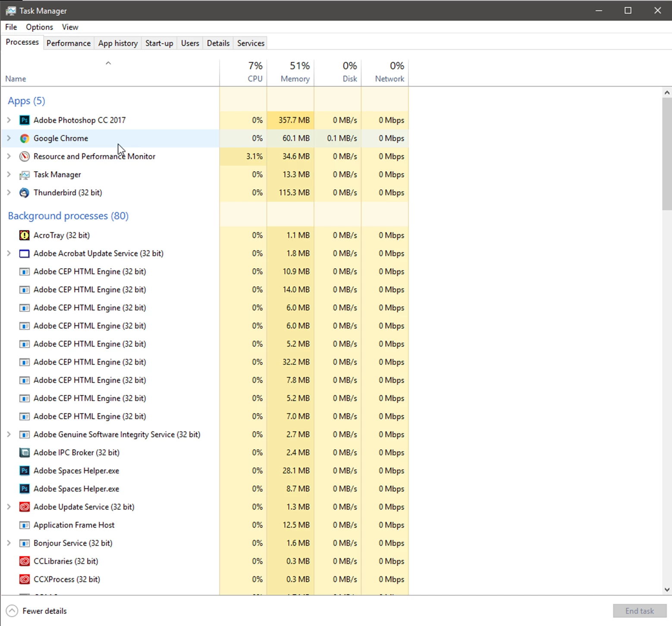Click the Application Frame Host icon
The image size is (672, 626).
click(x=25, y=525)
